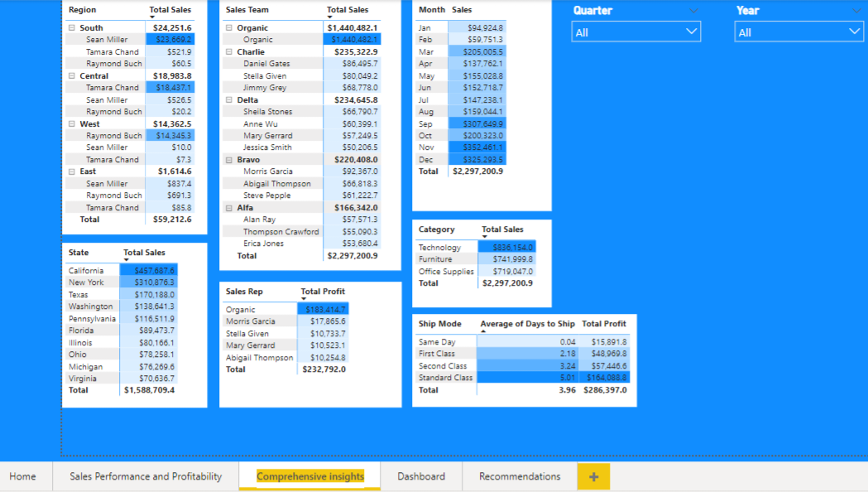Collapse the Delta sales team group
This screenshot has width=868, height=492.
[x=228, y=99]
